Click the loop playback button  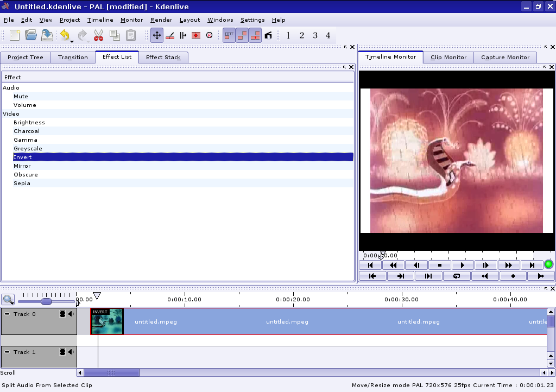457,276
